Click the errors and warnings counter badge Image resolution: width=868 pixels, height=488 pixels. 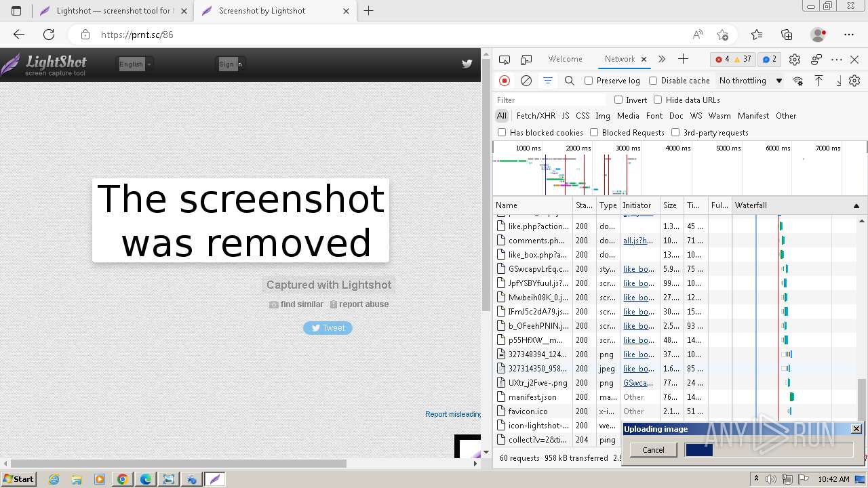(x=733, y=59)
